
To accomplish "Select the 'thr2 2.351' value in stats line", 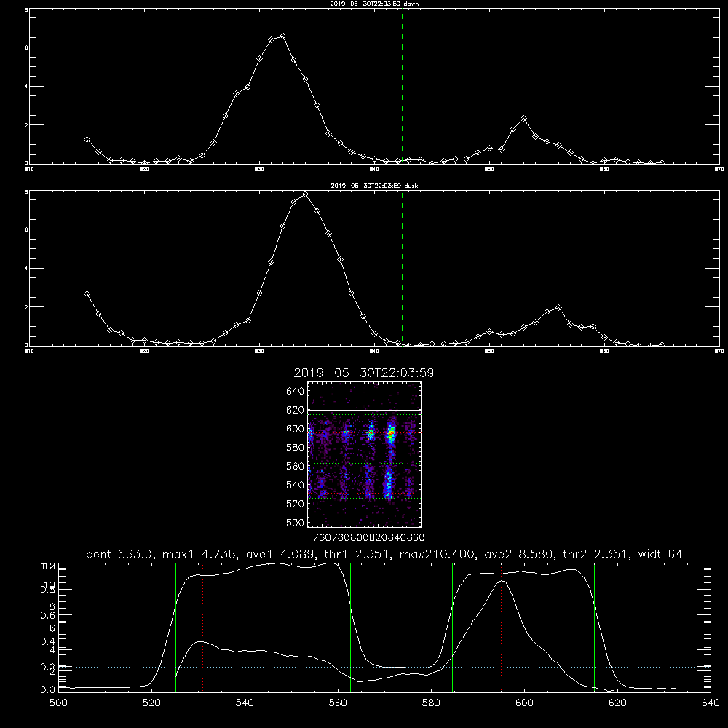I will pyautogui.click(x=596, y=554).
